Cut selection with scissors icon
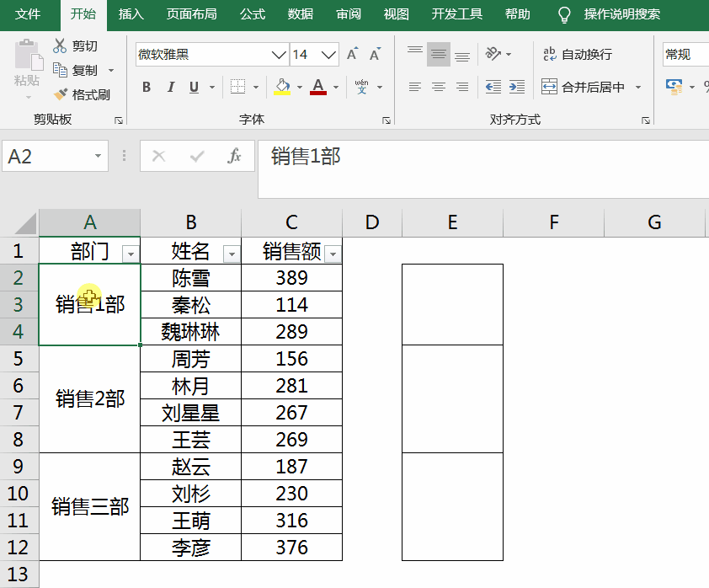 pos(60,45)
